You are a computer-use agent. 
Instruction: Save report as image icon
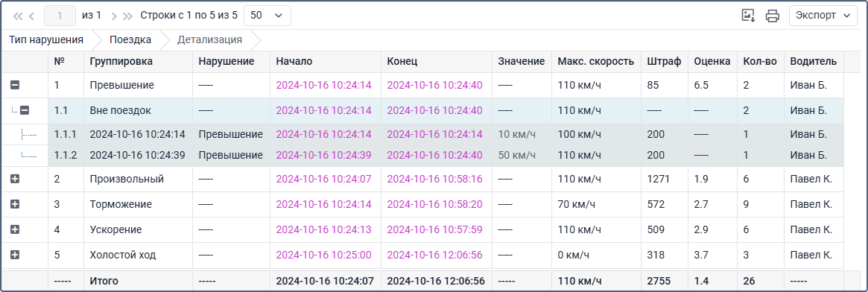pyautogui.click(x=749, y=16)
